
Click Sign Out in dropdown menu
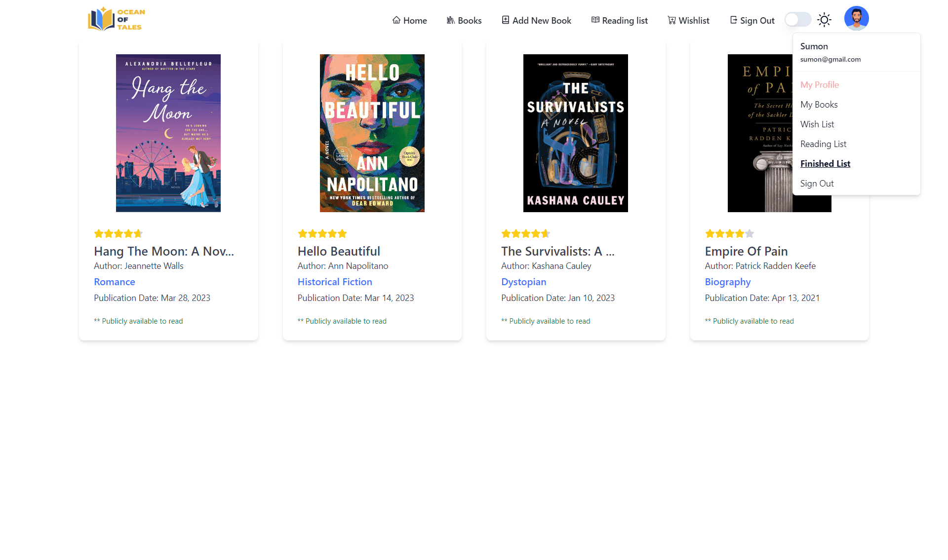click(817, 184)
